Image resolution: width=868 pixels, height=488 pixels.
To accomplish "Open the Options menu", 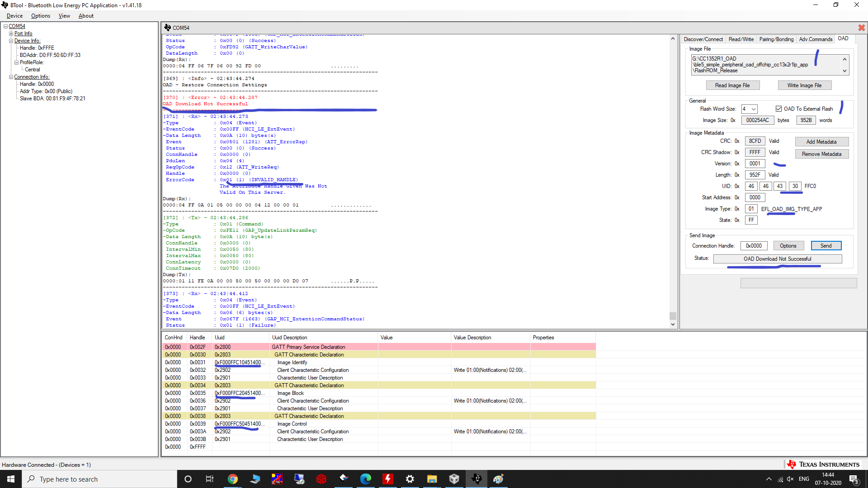I will coord(41,16).
